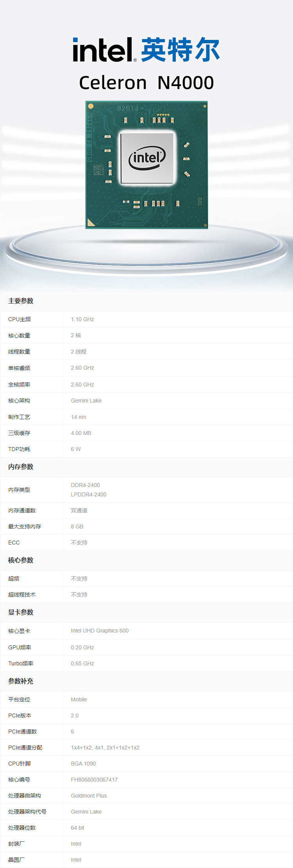Click the PCIe通道分配 value 1x4+1x2

(x=81, y=748)
